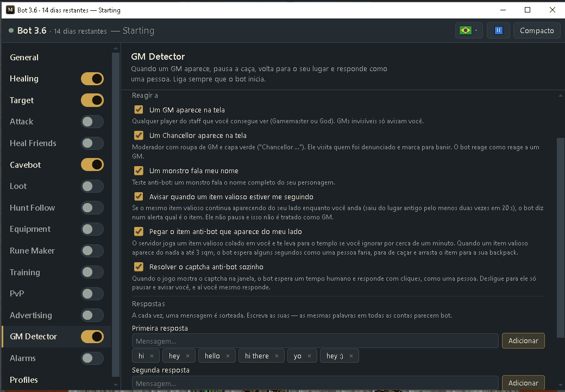Screen dimensions: 565x392
Task: Uncheck "Resolver o captcha anti-bot sozinho"
Action: point(139,267)
